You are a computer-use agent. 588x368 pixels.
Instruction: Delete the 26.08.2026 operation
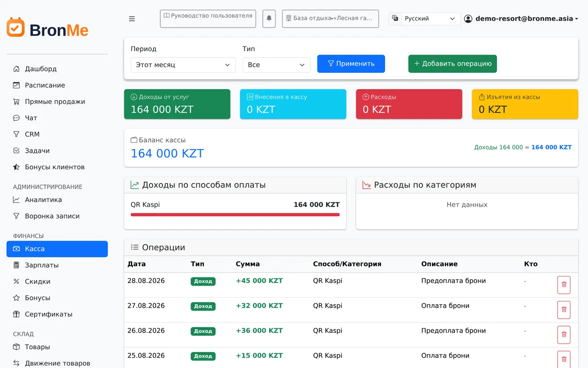[564, 334]
